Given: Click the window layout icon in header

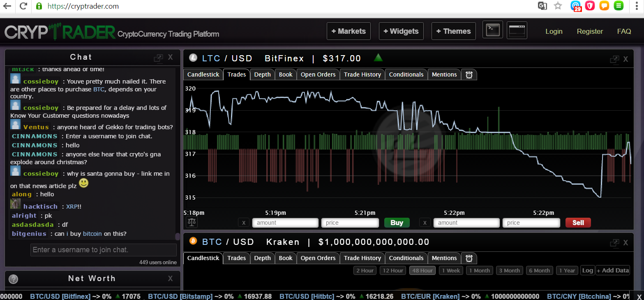Looking at the screenshot, I should 517,30.
